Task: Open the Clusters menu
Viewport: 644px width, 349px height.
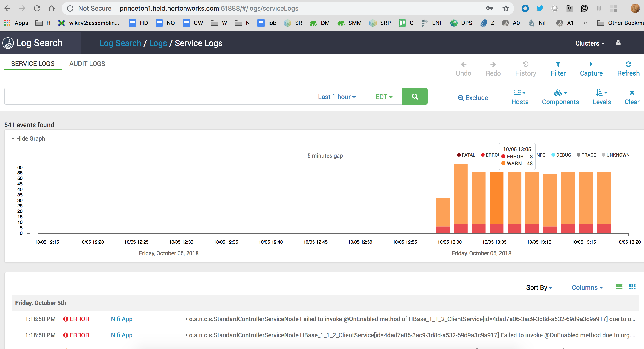Action: click(589, 43)
